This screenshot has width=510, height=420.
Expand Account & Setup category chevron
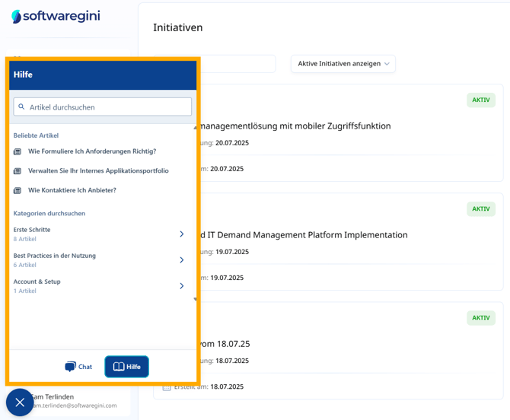pyautogui.click(x=181, y=286)
